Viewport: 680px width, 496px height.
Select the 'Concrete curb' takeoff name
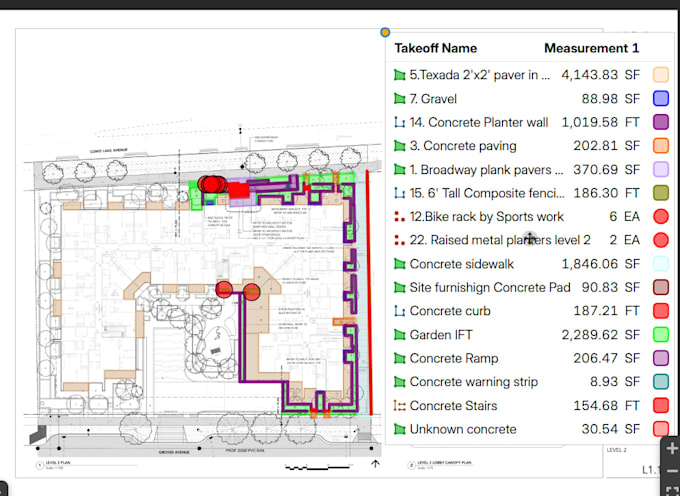450,311
